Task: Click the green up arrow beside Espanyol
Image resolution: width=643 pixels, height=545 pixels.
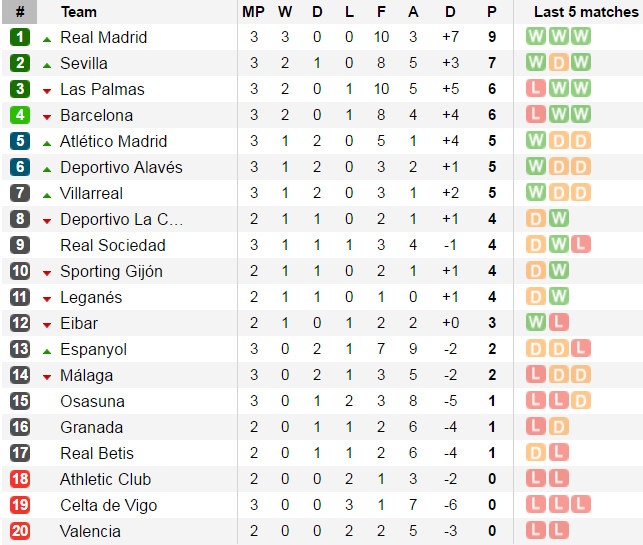Action: (x=47, y=350)
